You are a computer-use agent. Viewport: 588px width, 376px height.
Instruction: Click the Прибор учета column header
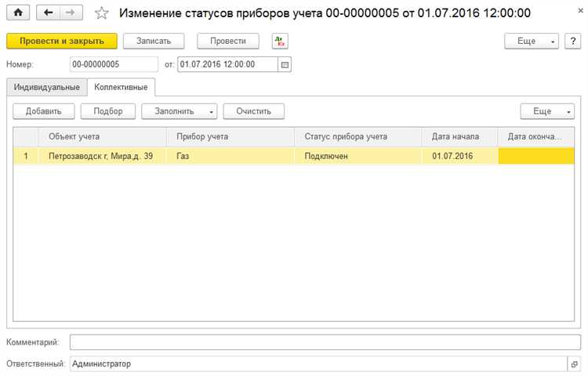point(230,137)
